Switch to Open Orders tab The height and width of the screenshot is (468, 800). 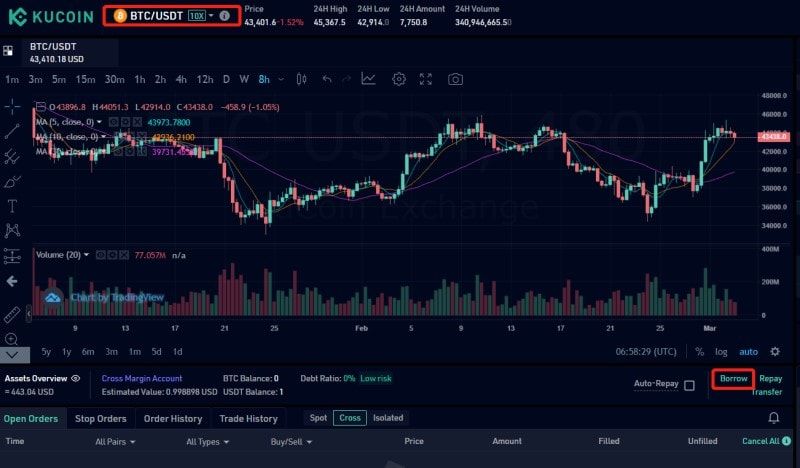(31, 418)
